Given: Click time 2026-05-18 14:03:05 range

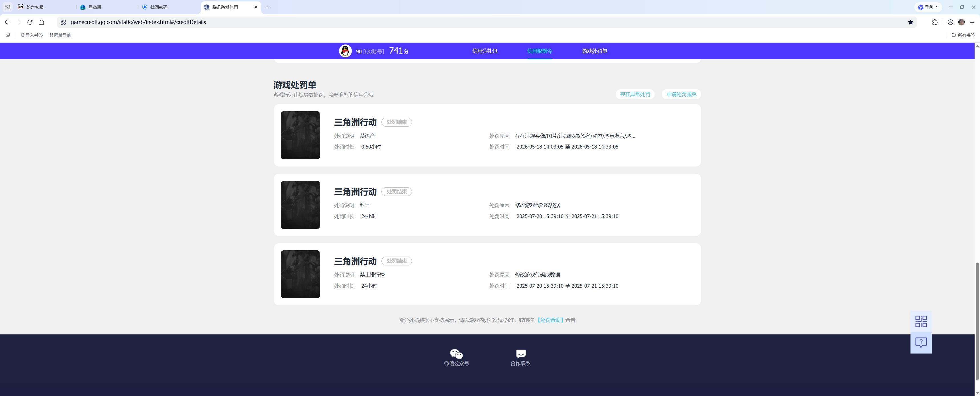Looking at the screenshot, I should 567,147.
